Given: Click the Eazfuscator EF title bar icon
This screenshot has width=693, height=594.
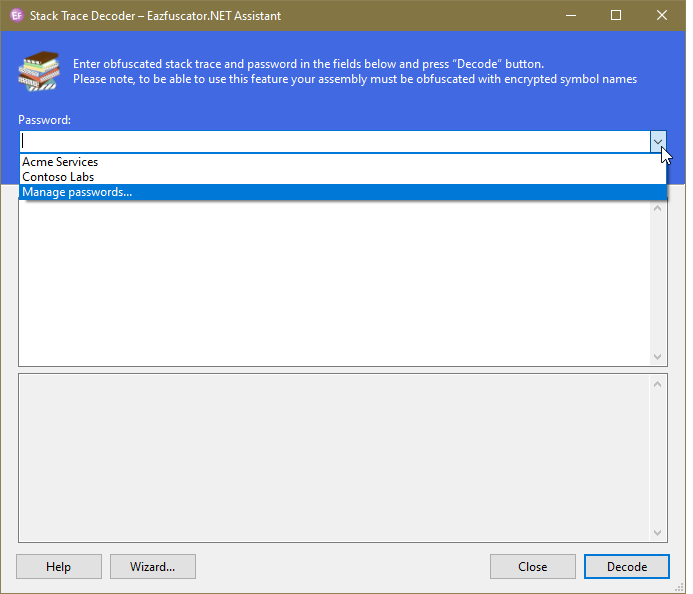Looking at the screenshot, I should tap(17, 15).
